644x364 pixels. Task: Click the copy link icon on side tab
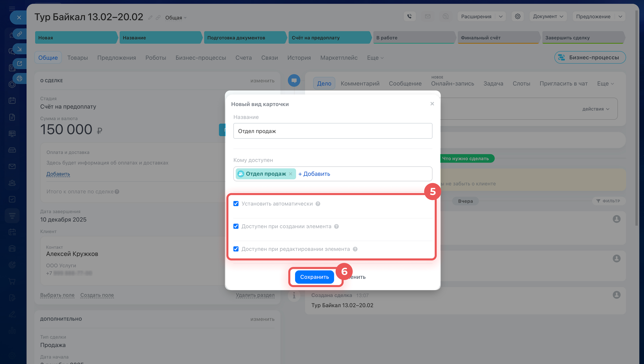click(x=19, y=34)
